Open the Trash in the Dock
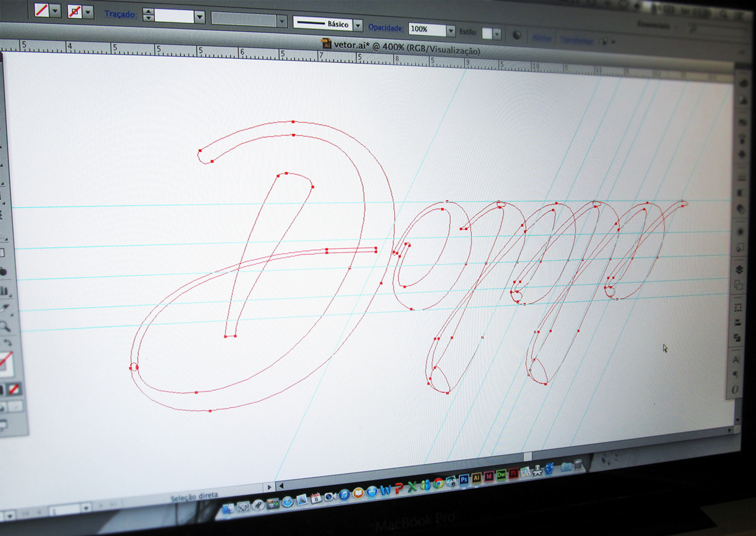Screen dimensions: 756x536 coord(578,465)
